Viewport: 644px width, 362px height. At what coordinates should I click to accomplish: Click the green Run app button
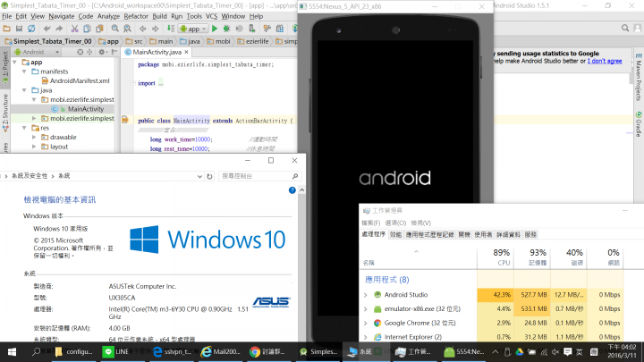[215, 29]
